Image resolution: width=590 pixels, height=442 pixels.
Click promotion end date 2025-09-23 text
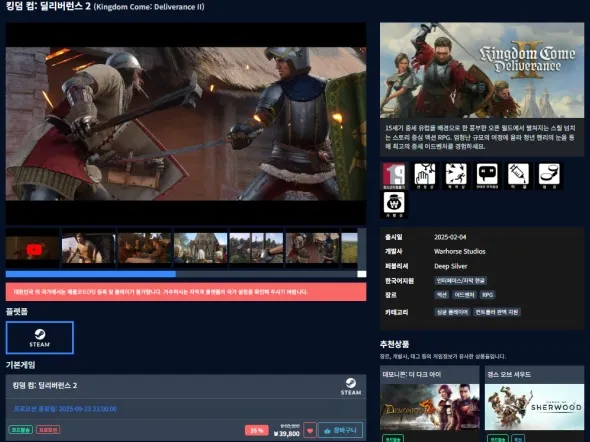pyautogui.click(x=65, y=409)
